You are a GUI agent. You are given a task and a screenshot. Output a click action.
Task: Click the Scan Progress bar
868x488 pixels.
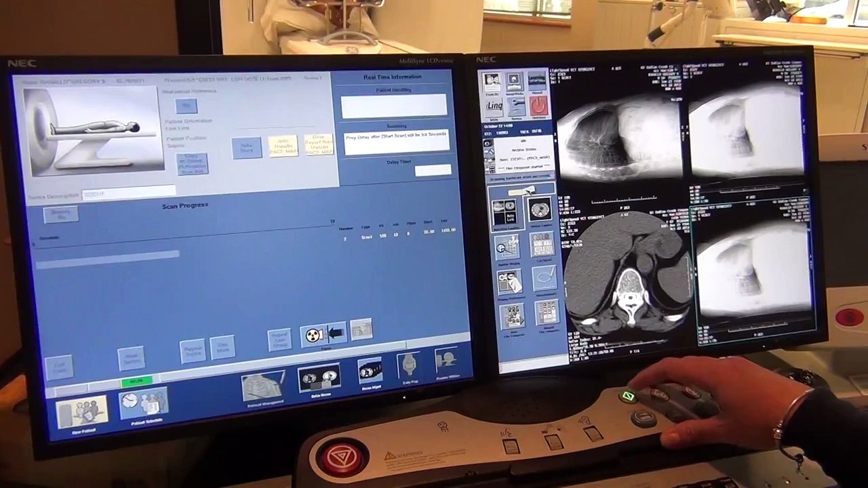click(x=107, y=258)
